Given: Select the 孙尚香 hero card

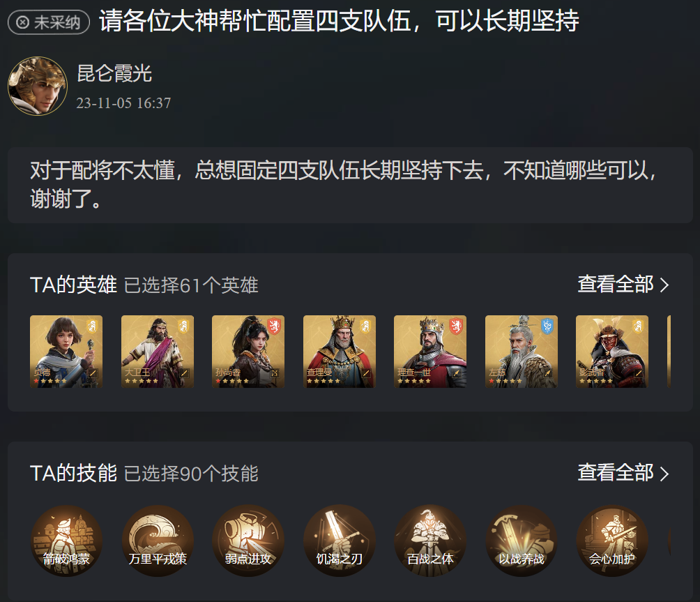Looking at the screenshot, I should click(248, 352).
